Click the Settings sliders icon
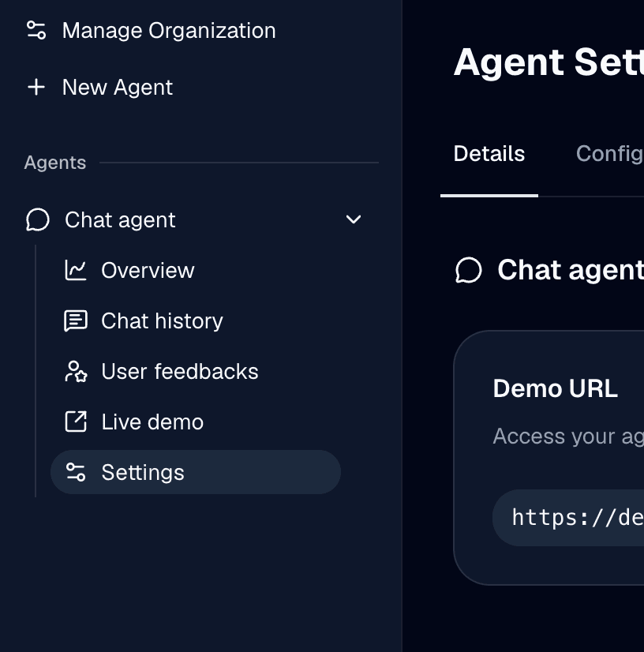Image resolution: width=644 pixels, height=652 pixels. point(76,472)
